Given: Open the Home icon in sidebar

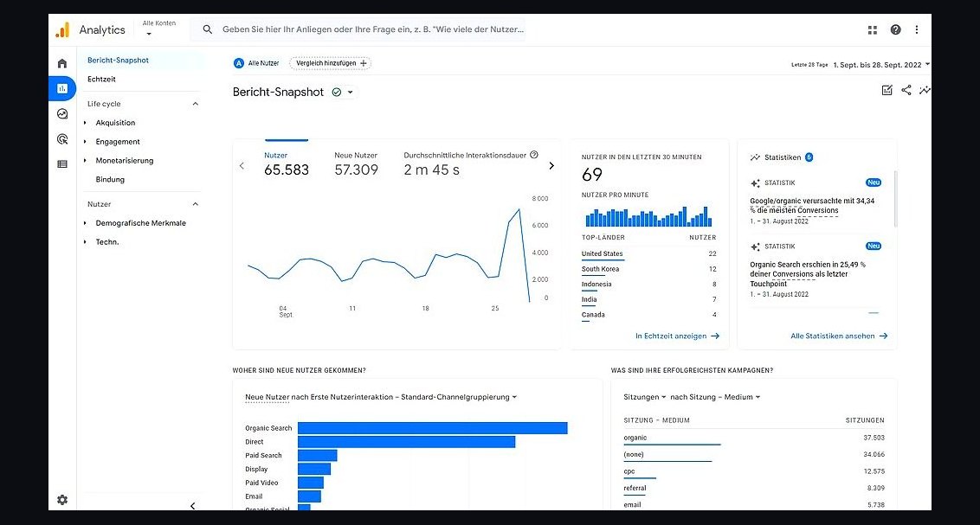Looking at the screenshot, I should coord(61,63).
